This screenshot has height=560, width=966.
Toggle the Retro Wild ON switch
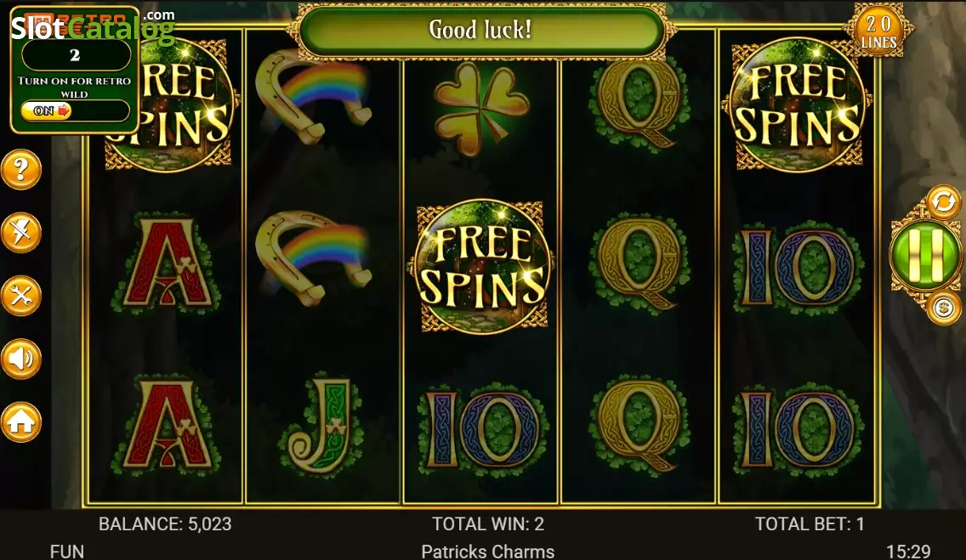coord(47,110)
